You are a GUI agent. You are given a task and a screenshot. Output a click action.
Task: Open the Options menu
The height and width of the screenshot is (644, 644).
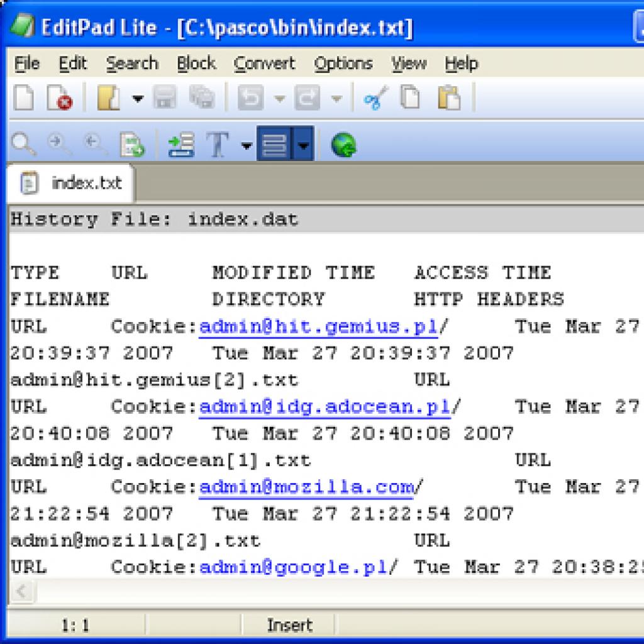[343, 64]
